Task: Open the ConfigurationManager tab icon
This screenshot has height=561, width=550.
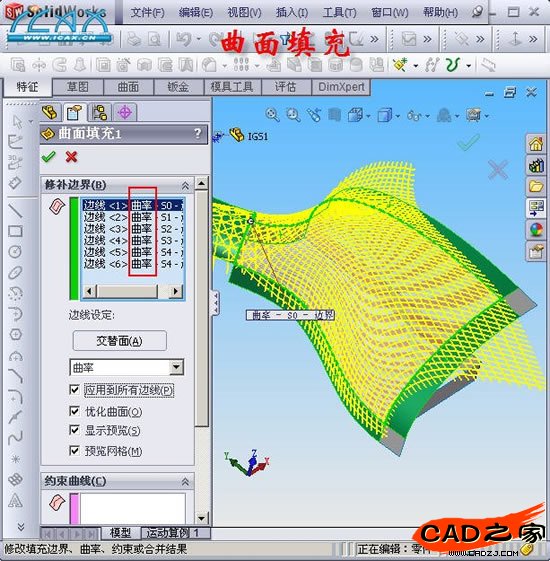Action: coord(99,112)
